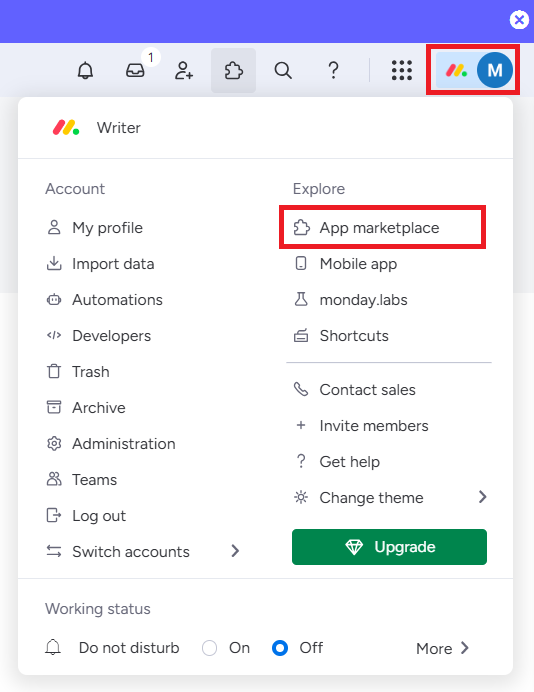Click the green Upgrade button
The height and width of the screenshot is (692, 534).
pyautogui.click(x=389, y=547)
